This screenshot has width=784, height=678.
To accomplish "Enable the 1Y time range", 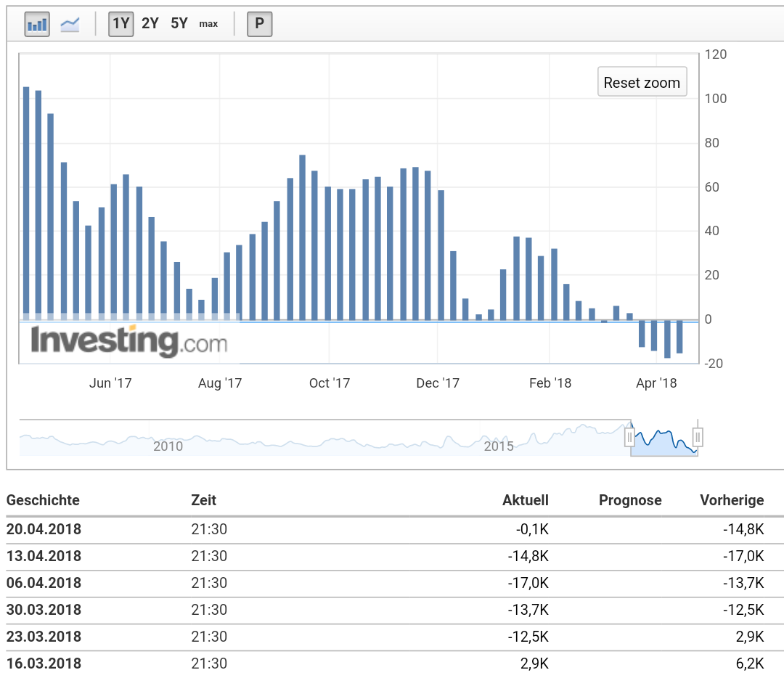I will click(121, 23).
